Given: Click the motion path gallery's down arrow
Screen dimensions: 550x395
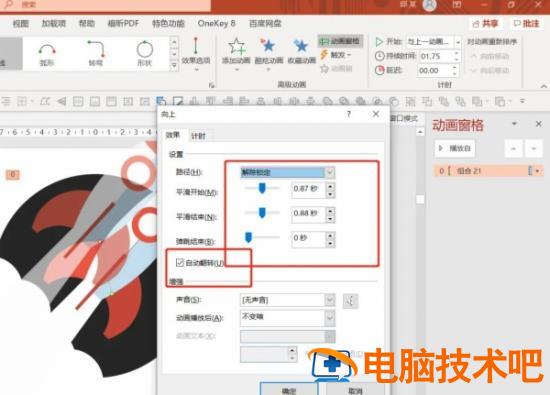Looking at the screenshot, I should (174, 54).
